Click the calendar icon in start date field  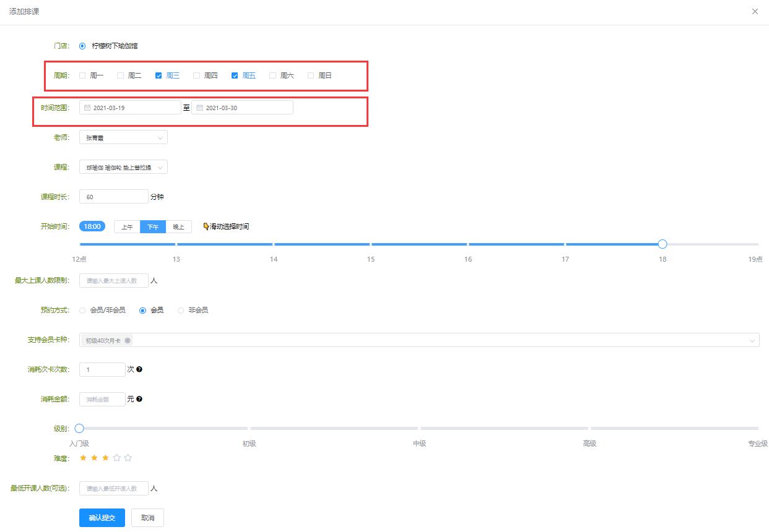click(x=87, y=108)
